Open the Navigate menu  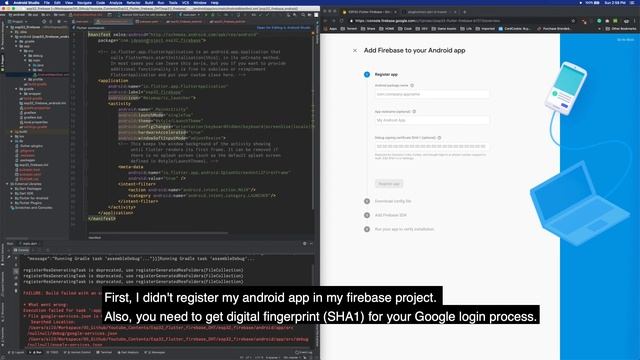coord(84,2)
